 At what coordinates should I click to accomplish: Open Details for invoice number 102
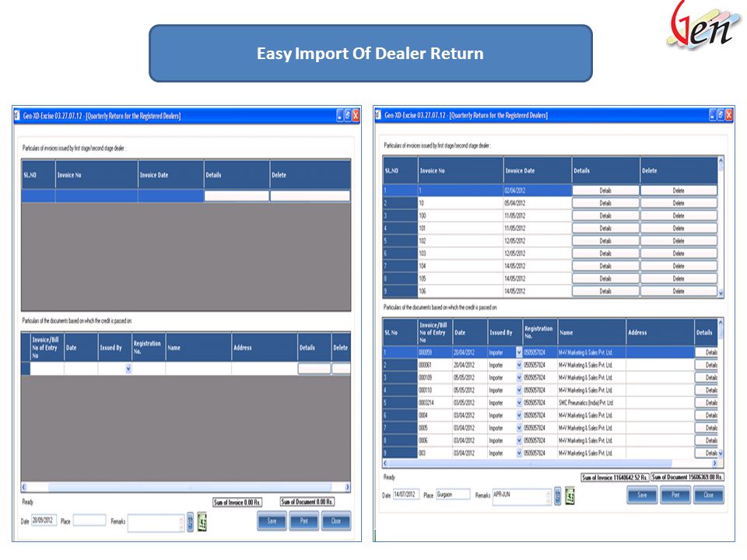coord(605,241)
